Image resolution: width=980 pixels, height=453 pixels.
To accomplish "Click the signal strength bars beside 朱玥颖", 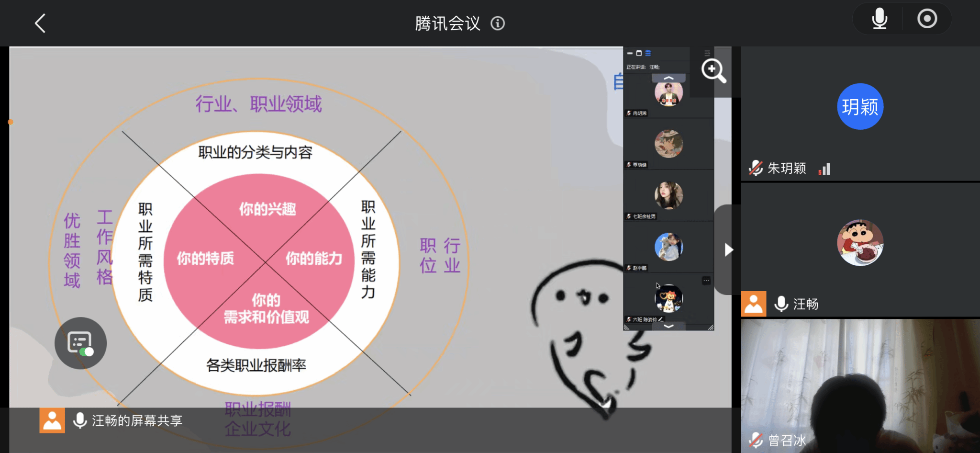I will 824,169.
